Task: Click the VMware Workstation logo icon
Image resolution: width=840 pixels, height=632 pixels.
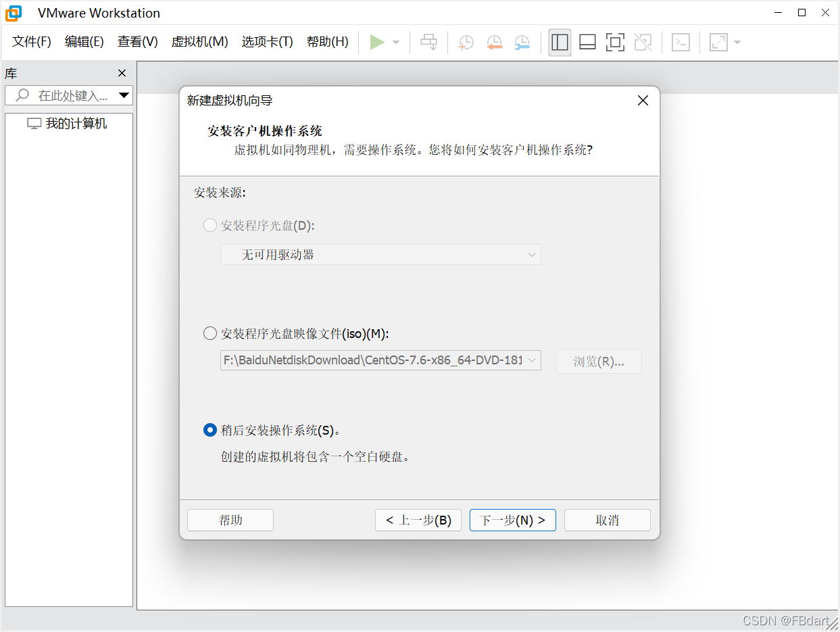Action: [14, 13]
